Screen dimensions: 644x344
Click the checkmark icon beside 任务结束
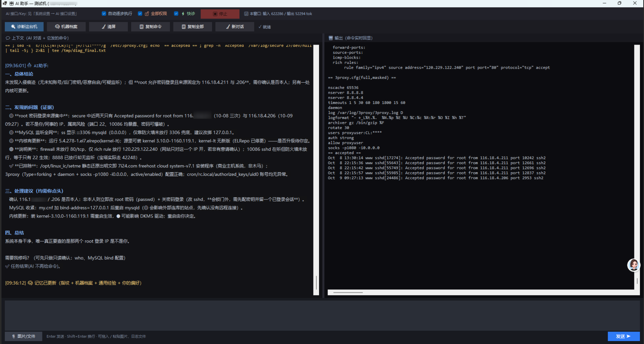point(7,266)
